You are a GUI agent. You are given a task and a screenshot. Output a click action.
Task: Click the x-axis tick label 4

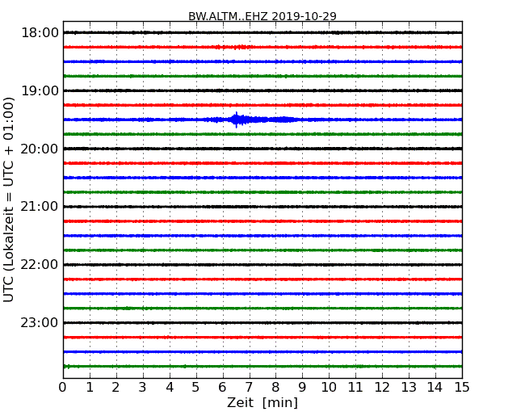pyautogui.click(x=170, y=387)
